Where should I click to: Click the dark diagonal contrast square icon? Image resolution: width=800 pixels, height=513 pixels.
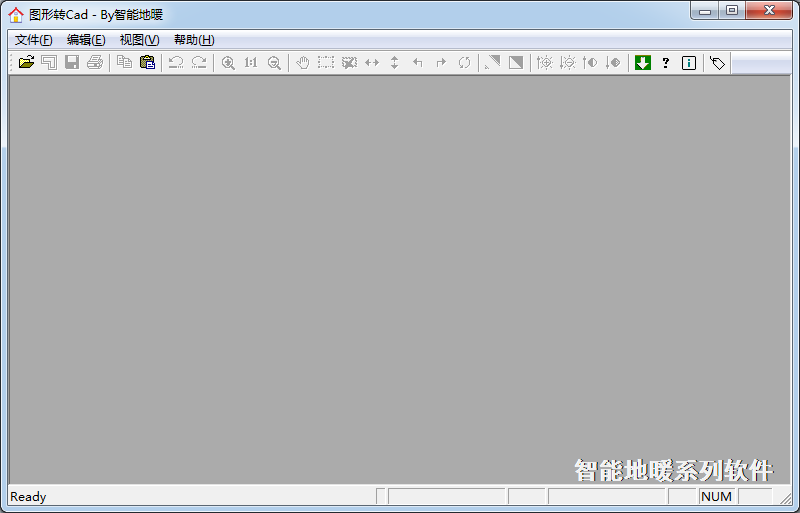coord(516,62)
